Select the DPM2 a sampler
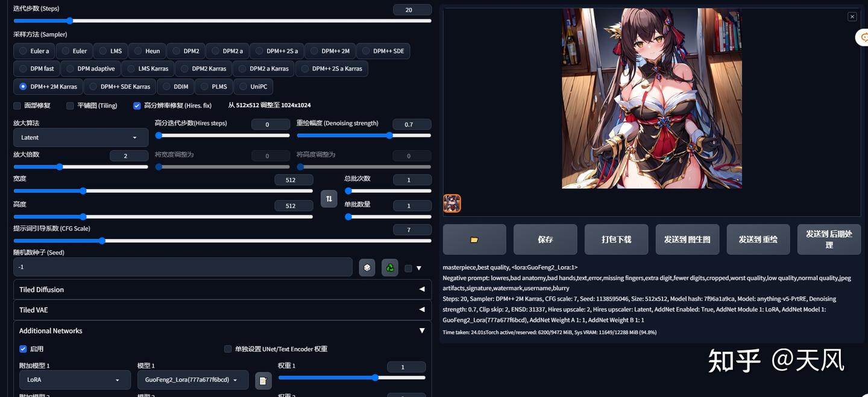868x397 pixels. [227, 51]
